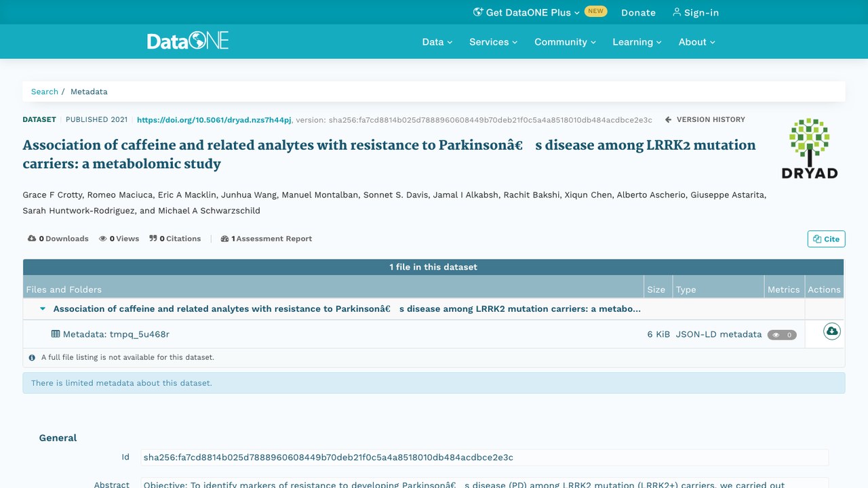Click the Donate link

point(638,12)
